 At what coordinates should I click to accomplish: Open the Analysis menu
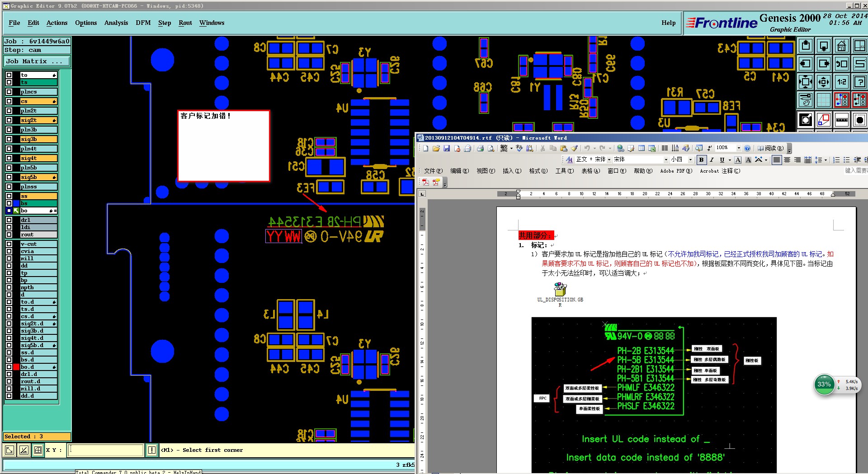click(116, 23)
